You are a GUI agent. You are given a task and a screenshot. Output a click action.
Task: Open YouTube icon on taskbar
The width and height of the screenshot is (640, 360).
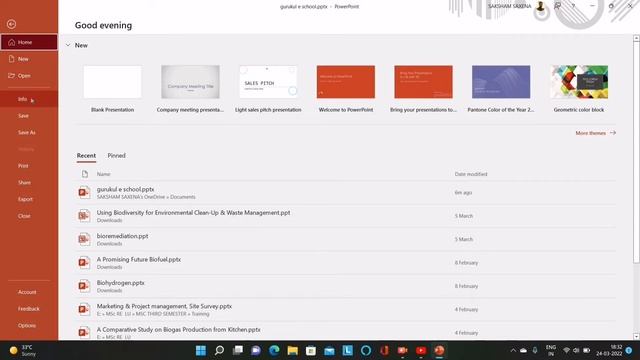click(x=421, y=350)
